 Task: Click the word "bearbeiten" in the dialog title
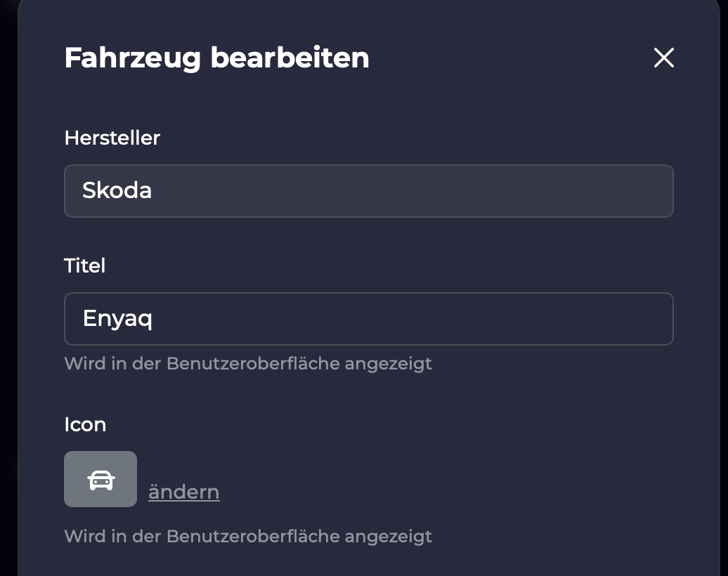(x=290, y=58)
